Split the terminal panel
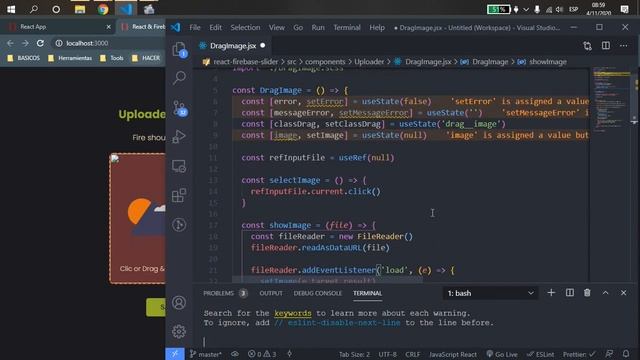This screenshot has height=360, width=640. [570, 293]
